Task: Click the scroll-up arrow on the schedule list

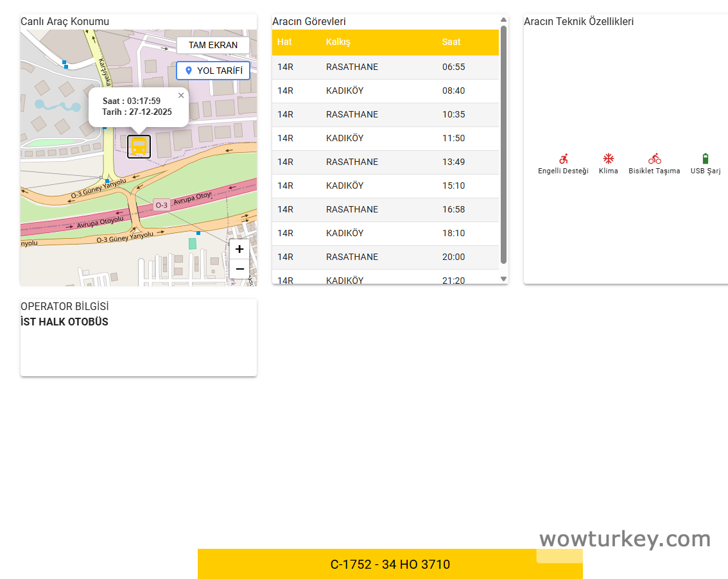Action: tap(502, 19)
